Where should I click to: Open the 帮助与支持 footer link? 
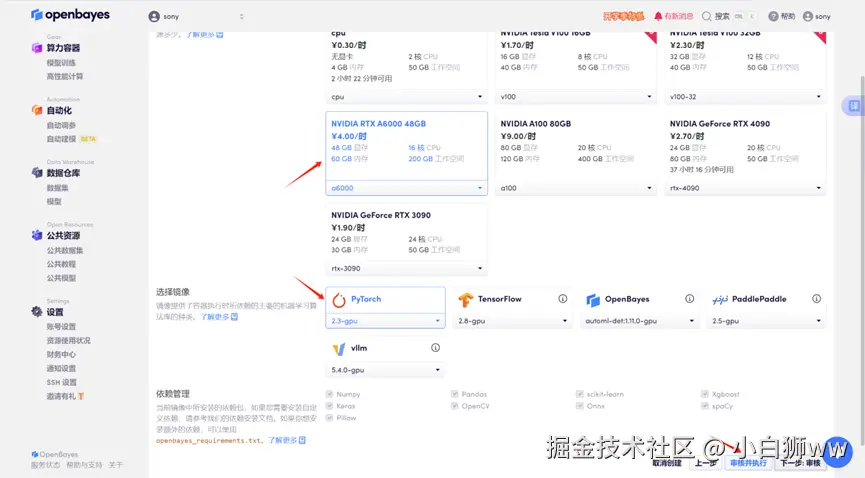coord(84,465)
